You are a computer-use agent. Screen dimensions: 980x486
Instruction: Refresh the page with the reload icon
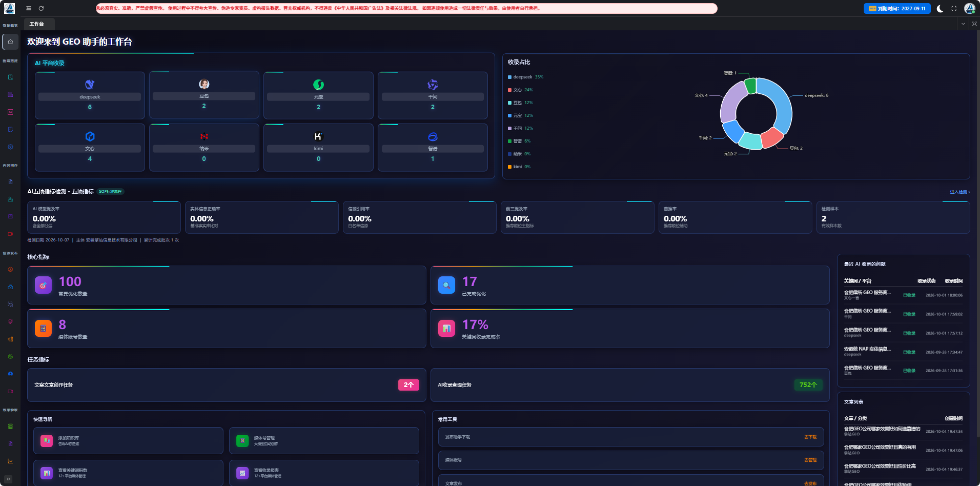(x=41, y=8)
